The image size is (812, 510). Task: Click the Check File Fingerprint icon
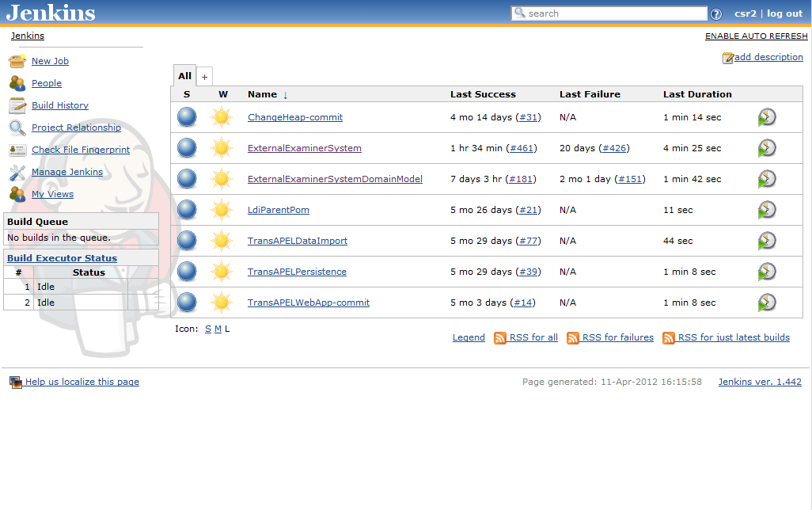pyautogui.click(x=17, y=149)
